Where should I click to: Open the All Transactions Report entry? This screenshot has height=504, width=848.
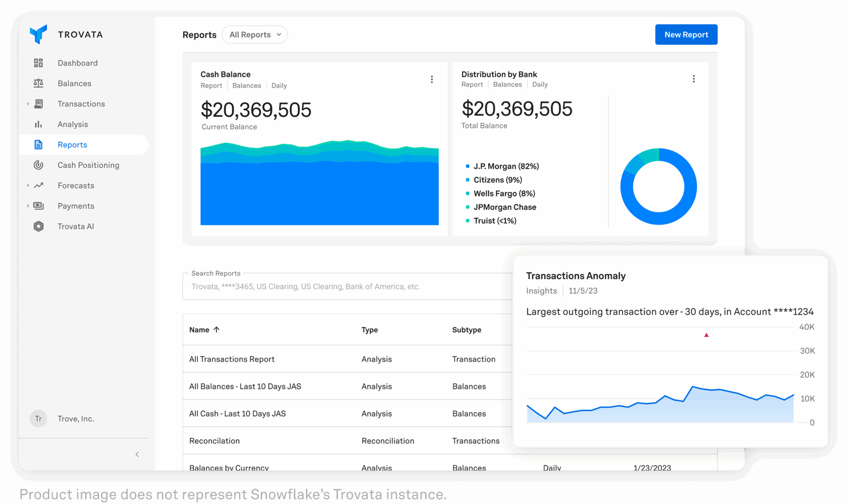tap(232, 359)
